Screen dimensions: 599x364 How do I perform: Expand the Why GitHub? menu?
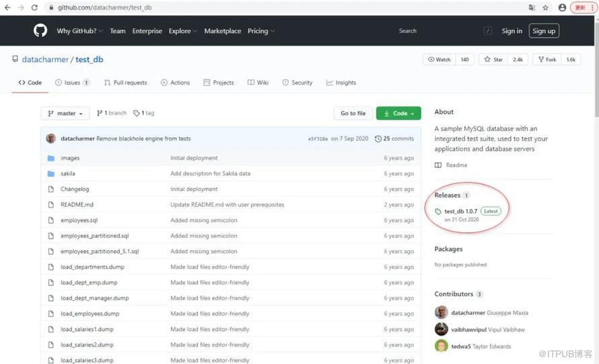[x=80, y=31]
